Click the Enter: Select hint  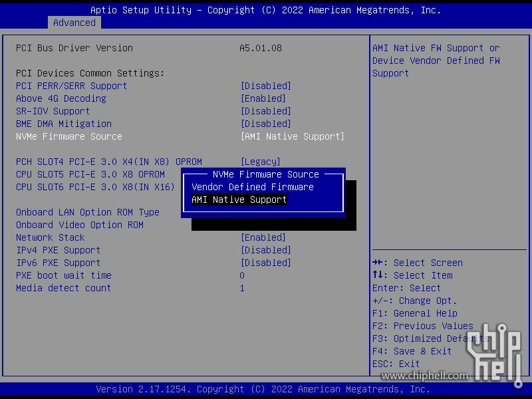407,288
